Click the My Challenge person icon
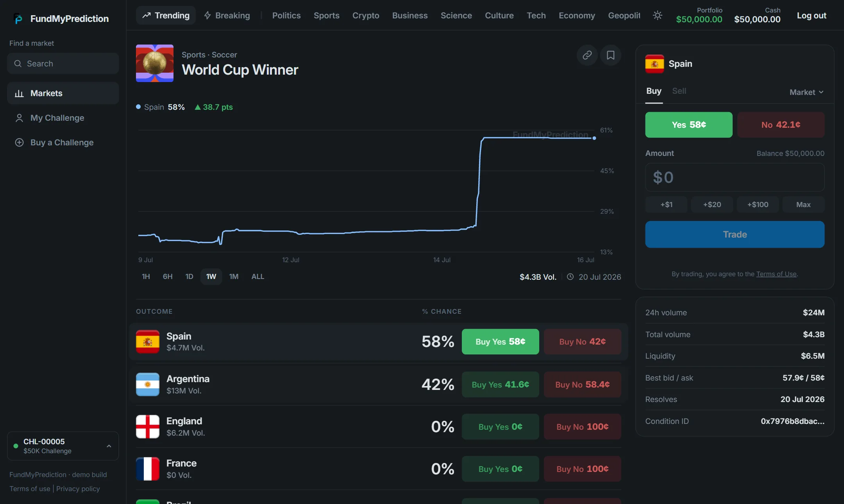 click(19, 118)
